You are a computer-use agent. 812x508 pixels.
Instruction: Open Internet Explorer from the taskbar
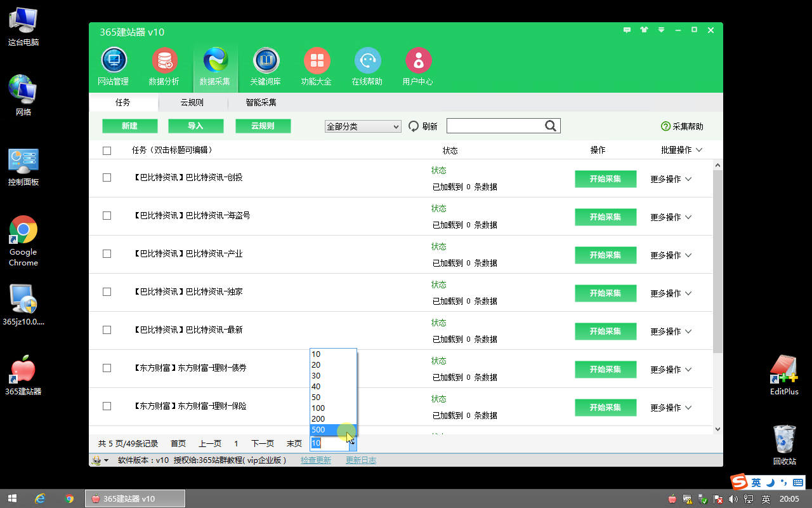(40, 498)
